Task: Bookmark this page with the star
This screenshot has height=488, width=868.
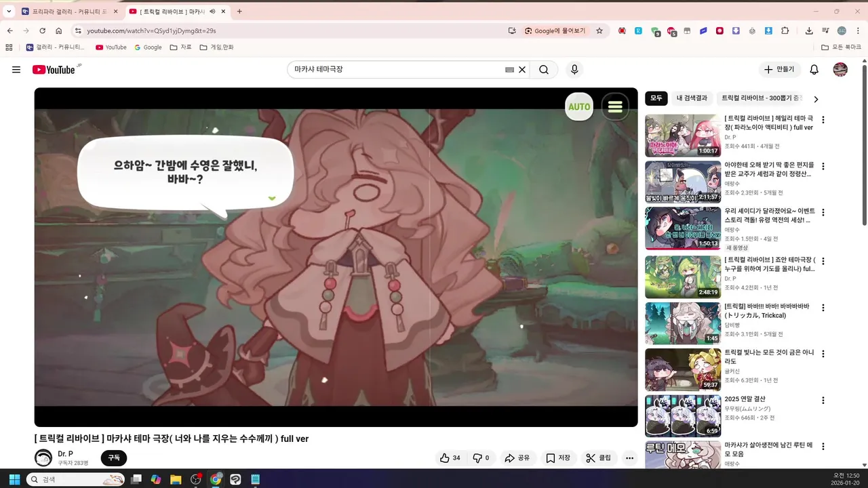Action: pos(599,30)
